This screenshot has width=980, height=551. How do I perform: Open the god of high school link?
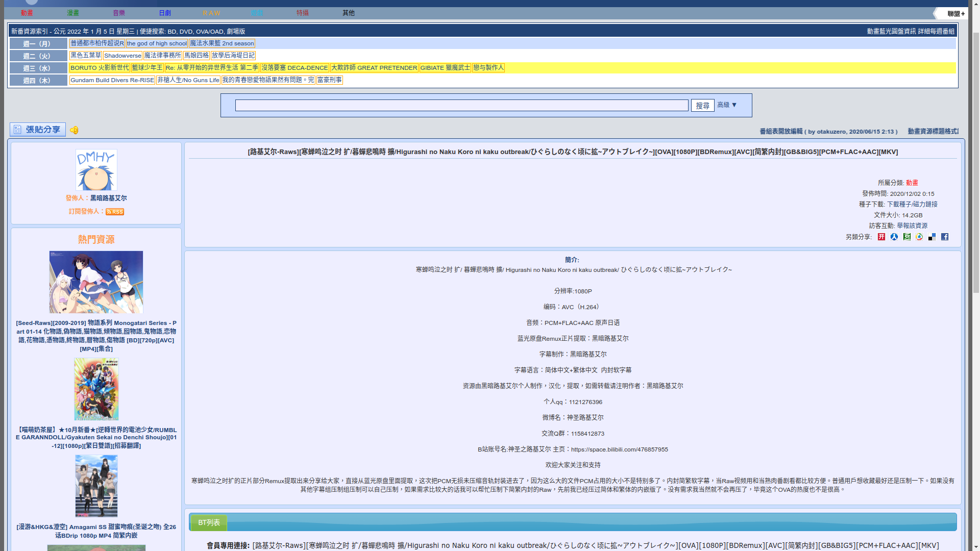157,44
